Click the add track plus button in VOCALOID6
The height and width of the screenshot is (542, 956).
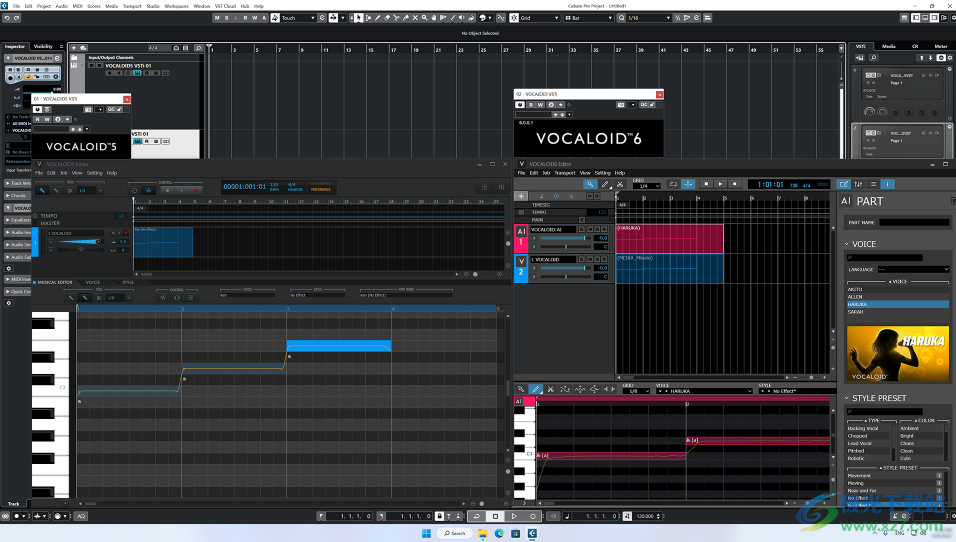pyautogui.click(x=521, y=196)
